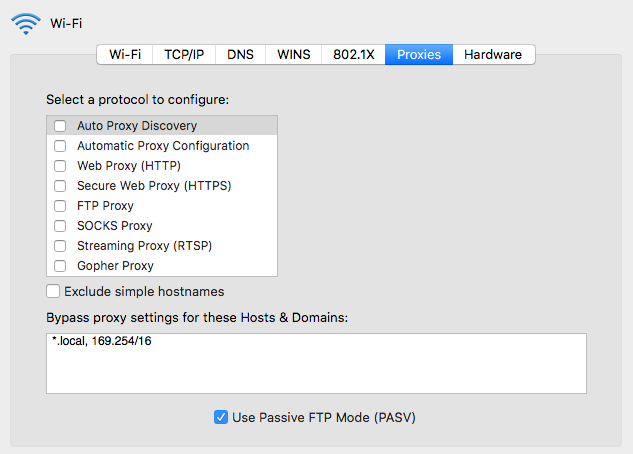The image size is (633, 454).
Task: Select the DNS tab
Action: click(x=240, y=54)
